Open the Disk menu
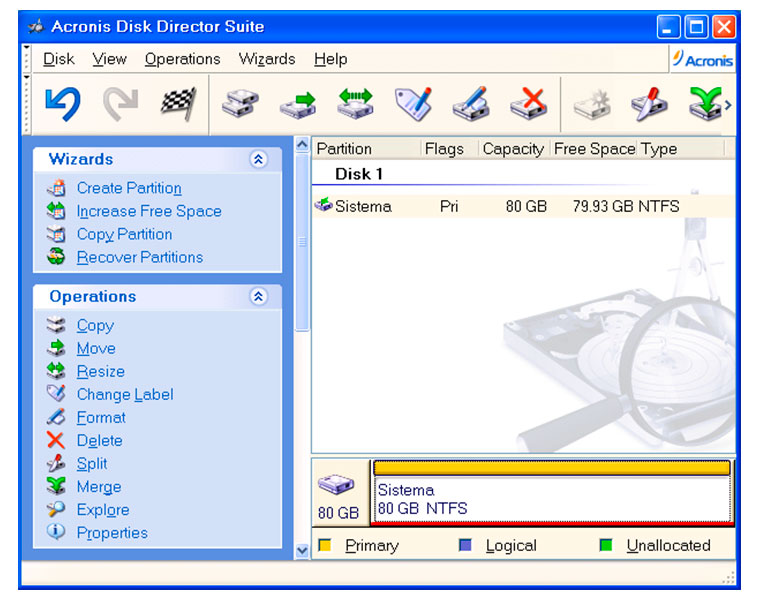760x600 pixels. [59, 59]
